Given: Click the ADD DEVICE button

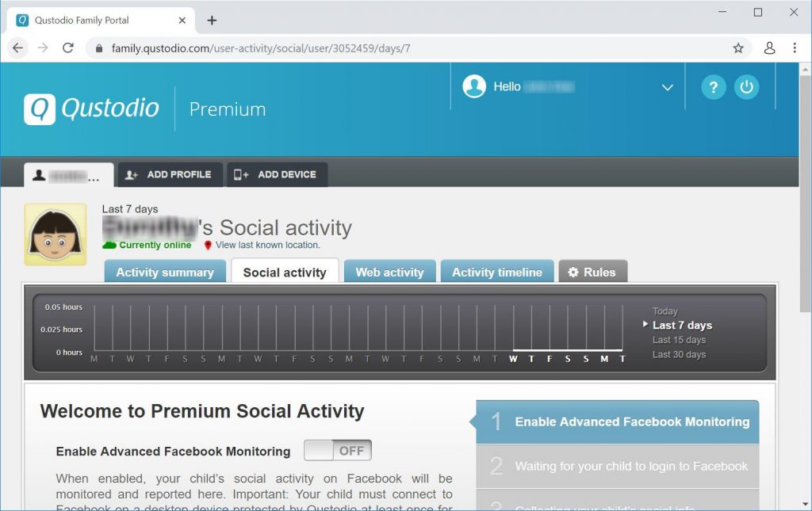Looking at the screenshot, I should click(x=277, y=175).
